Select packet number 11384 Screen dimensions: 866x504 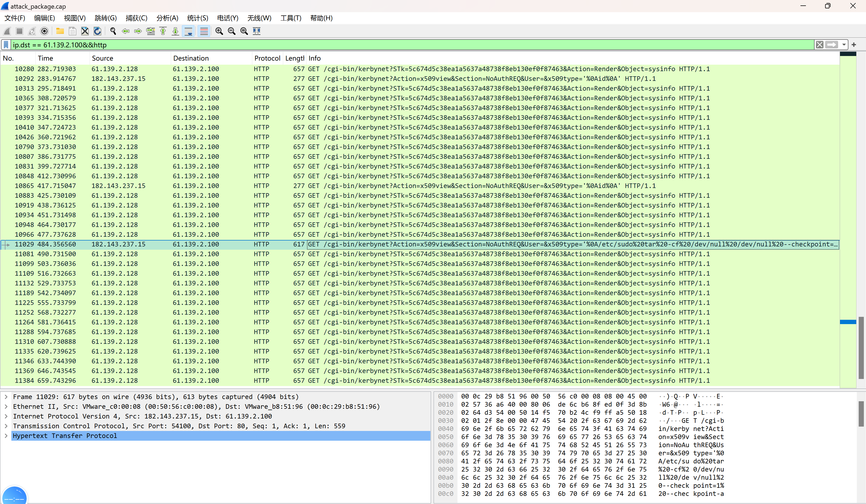pos(420,381)
